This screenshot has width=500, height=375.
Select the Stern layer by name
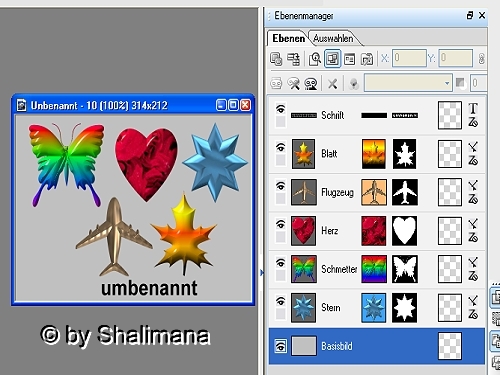pos(331,307)
